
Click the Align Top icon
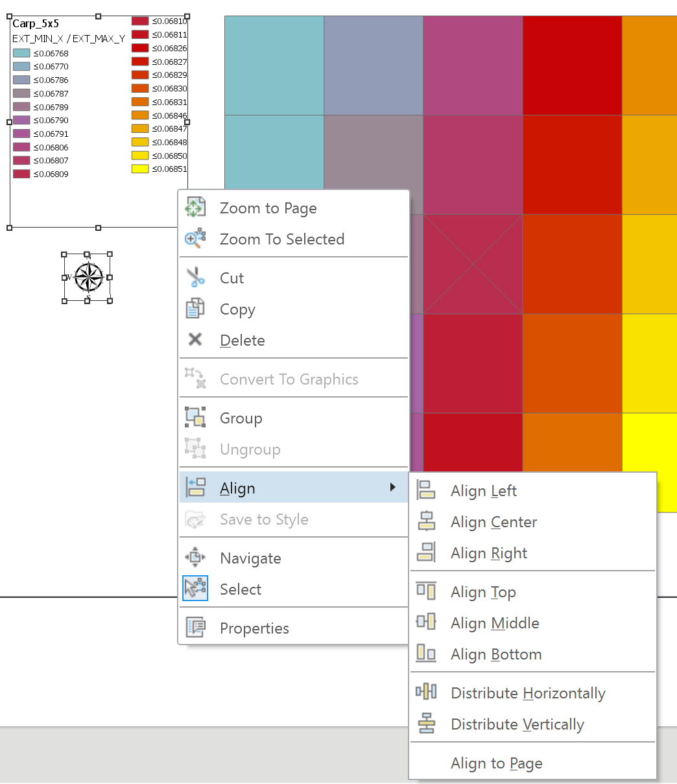(426, 591)
